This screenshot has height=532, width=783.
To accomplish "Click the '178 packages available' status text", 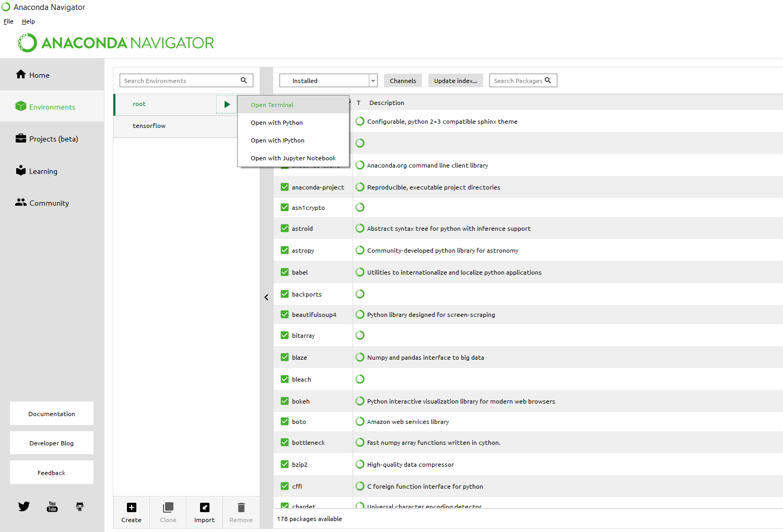I will click(309, 519).
